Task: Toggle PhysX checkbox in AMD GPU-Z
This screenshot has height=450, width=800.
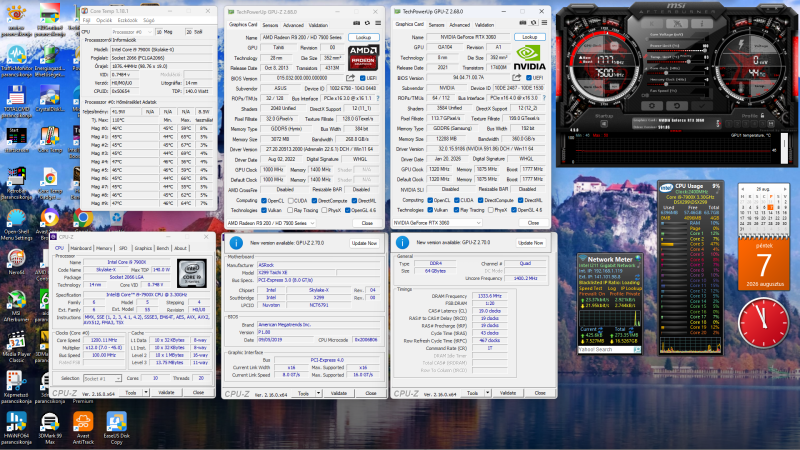Action: 324,210
